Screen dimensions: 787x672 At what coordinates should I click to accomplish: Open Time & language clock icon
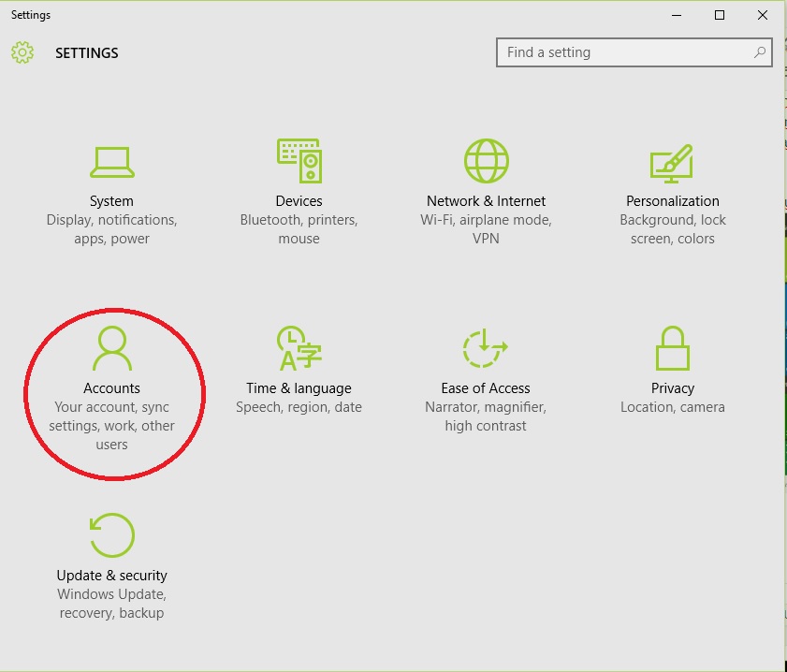point(299,348)
